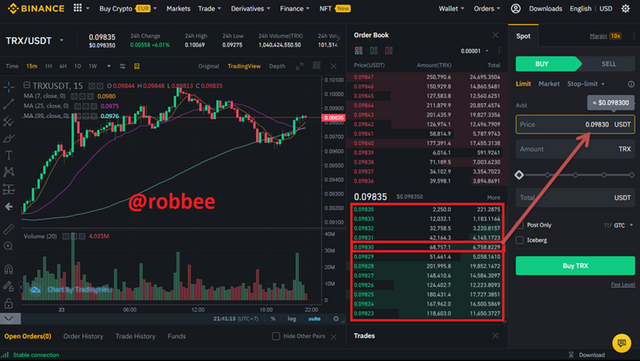Toggle visibility of MA 7 indicator
Screen dimensions: 640x361
pos(74,96)
